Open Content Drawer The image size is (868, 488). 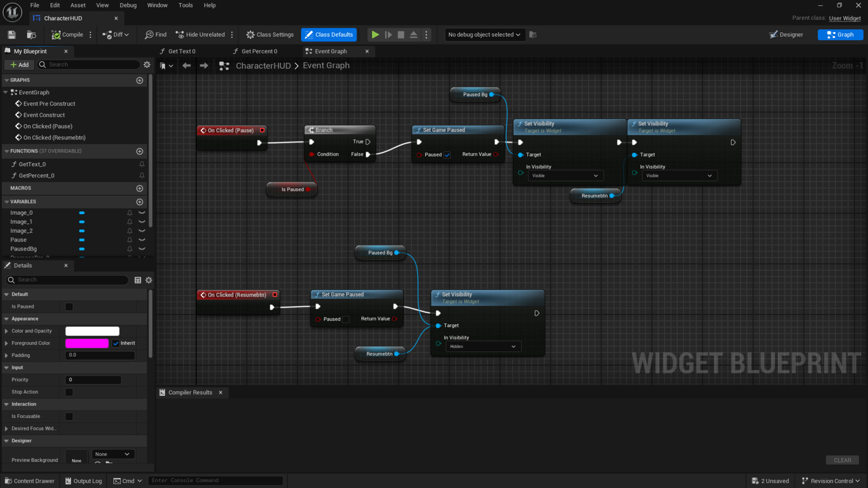(30, 481)
